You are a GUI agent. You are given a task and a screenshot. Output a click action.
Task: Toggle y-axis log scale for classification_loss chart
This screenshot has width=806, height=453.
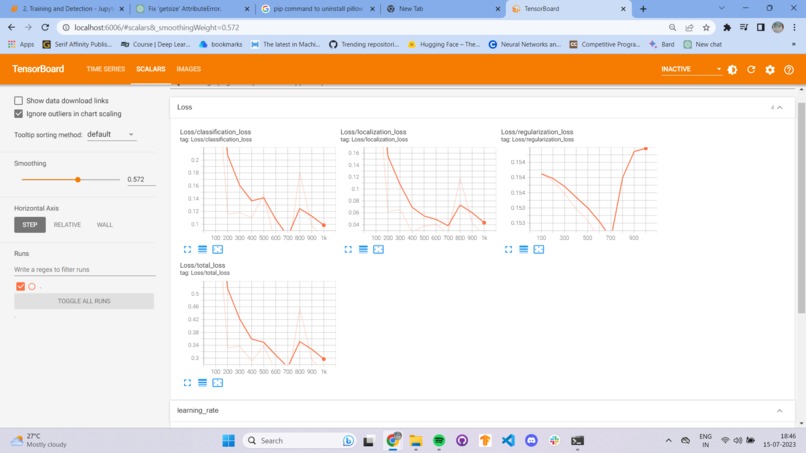(x=203, y=249)
